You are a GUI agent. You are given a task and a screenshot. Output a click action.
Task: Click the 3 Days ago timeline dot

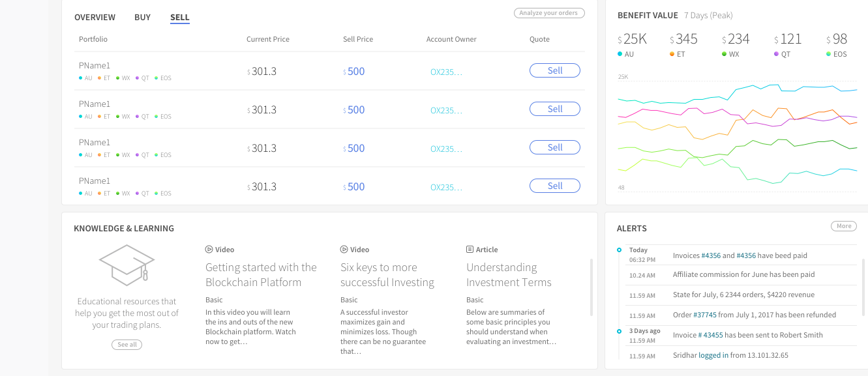click(x=619, y=331)
